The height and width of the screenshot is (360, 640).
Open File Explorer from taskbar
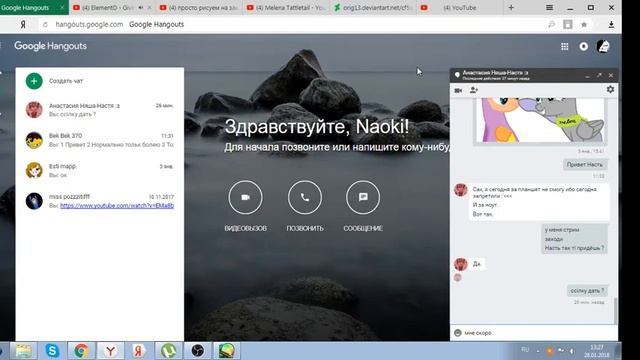click(23, 351)
